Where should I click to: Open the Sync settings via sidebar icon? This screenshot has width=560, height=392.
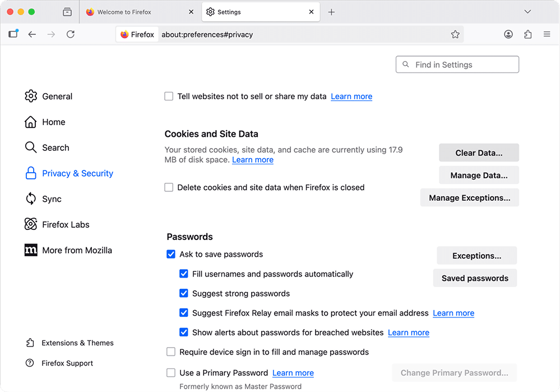pyautogui.click(x=31, y=199)
